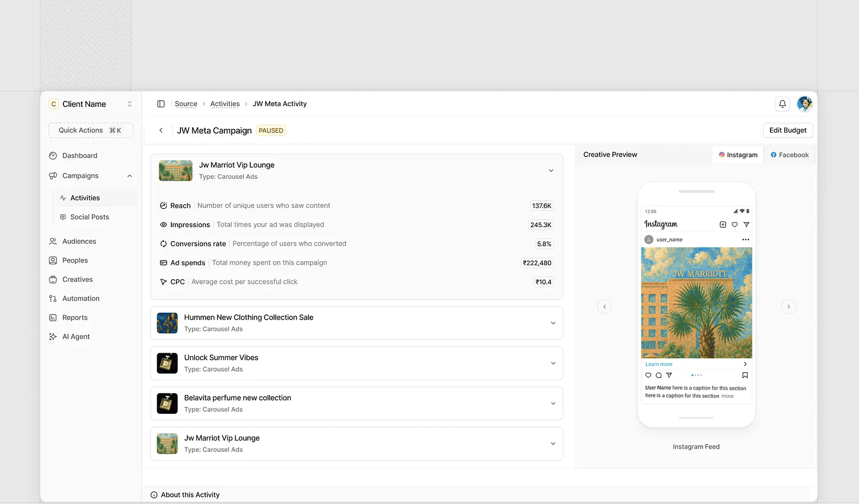Collapse the Campaigns sidebar section
The image size is (859, 504).
coord(130,176)
